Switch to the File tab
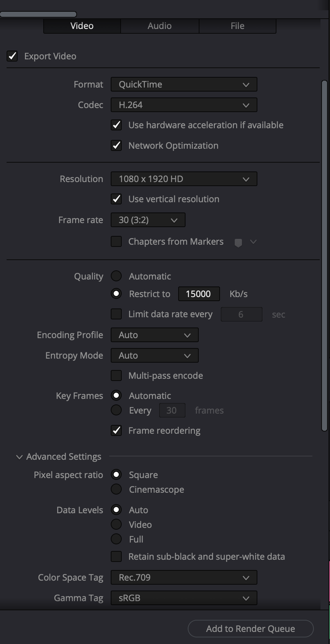The height and width of the screenshot is (644, 330). click(237, 26)
